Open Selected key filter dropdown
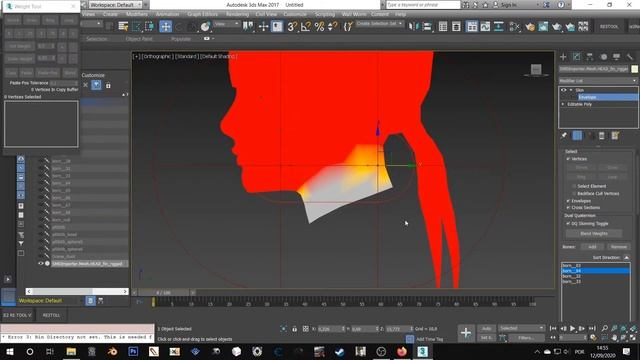640x360 pixels. pyautogui.click(x=522, y=328)
